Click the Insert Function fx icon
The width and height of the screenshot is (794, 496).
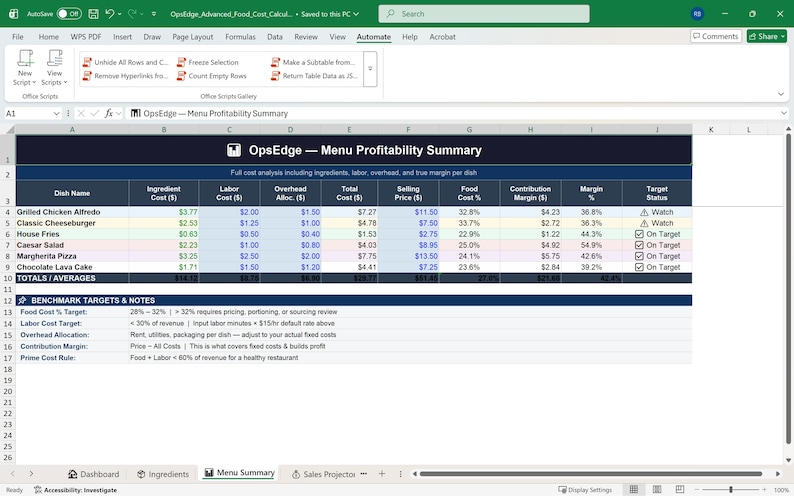pyautogui.click(x=108, y=113)
